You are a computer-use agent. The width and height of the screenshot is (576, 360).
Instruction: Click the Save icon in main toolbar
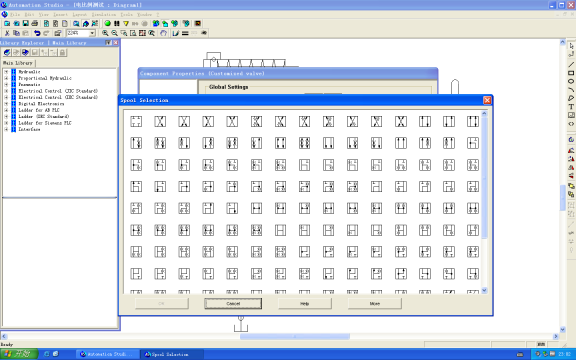pyautogui.click(x=25, y=24)
